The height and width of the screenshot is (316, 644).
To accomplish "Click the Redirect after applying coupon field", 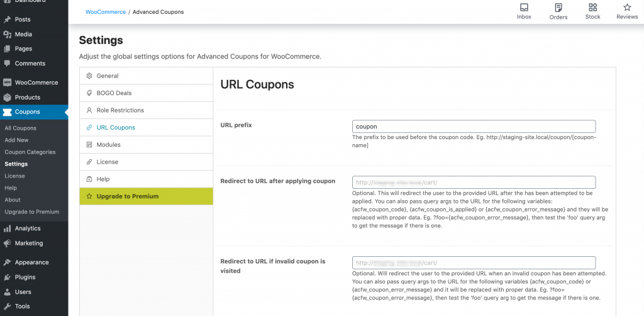I will (474, 182).
